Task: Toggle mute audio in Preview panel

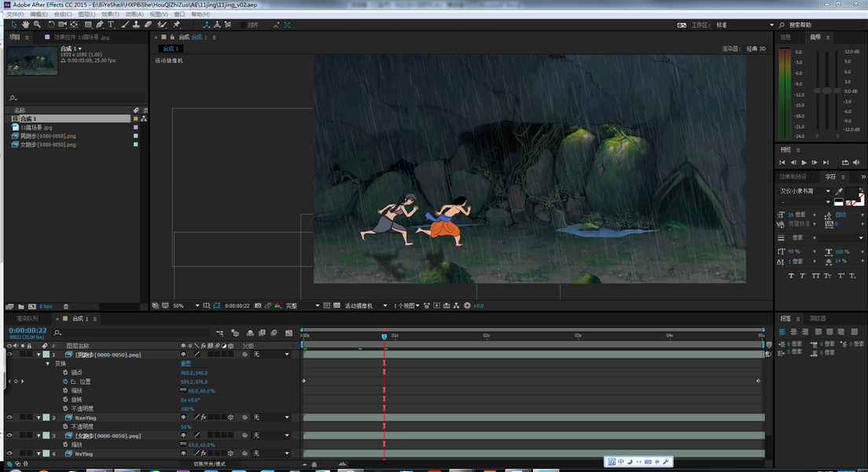Action: [856, 162]
